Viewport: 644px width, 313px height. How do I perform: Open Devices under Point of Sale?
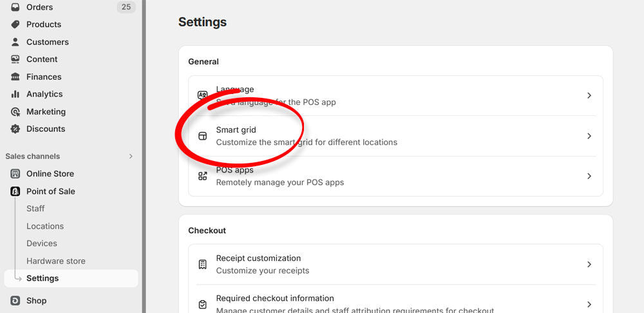click(x=42, y=243)
